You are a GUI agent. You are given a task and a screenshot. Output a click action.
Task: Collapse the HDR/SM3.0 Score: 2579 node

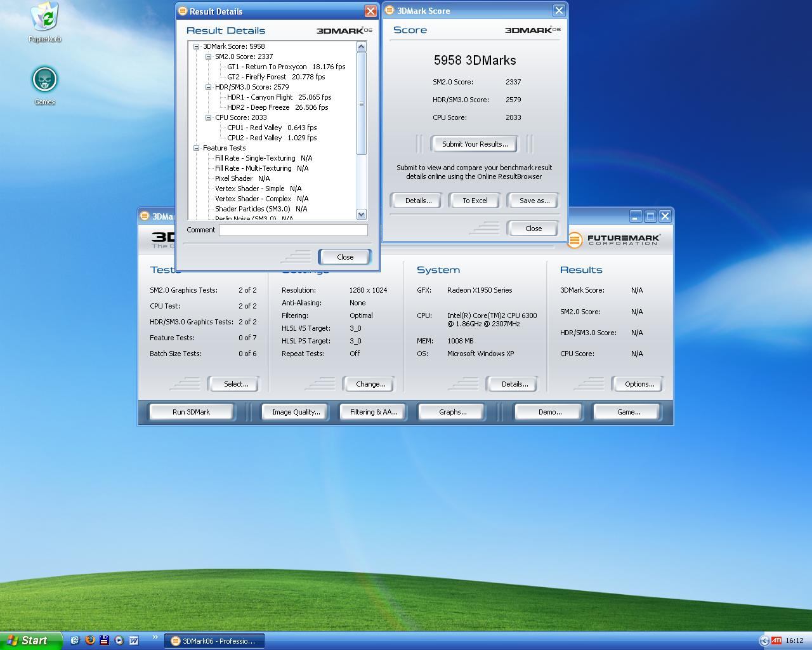tap(208, 87)
